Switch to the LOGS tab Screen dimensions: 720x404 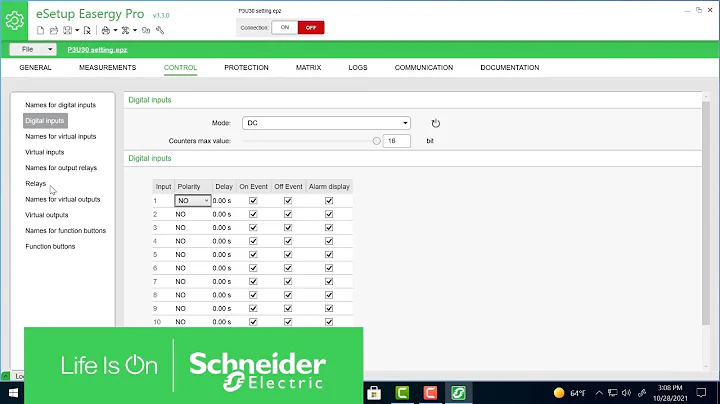pos(358,67)
